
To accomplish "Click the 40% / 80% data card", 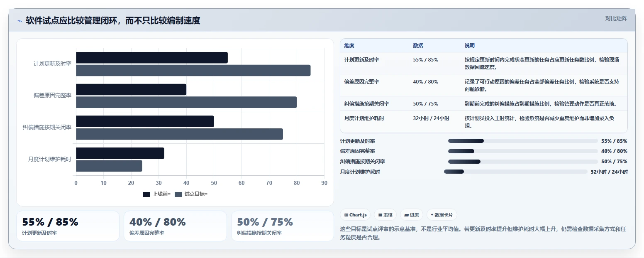I will click(x=175, y=226).
